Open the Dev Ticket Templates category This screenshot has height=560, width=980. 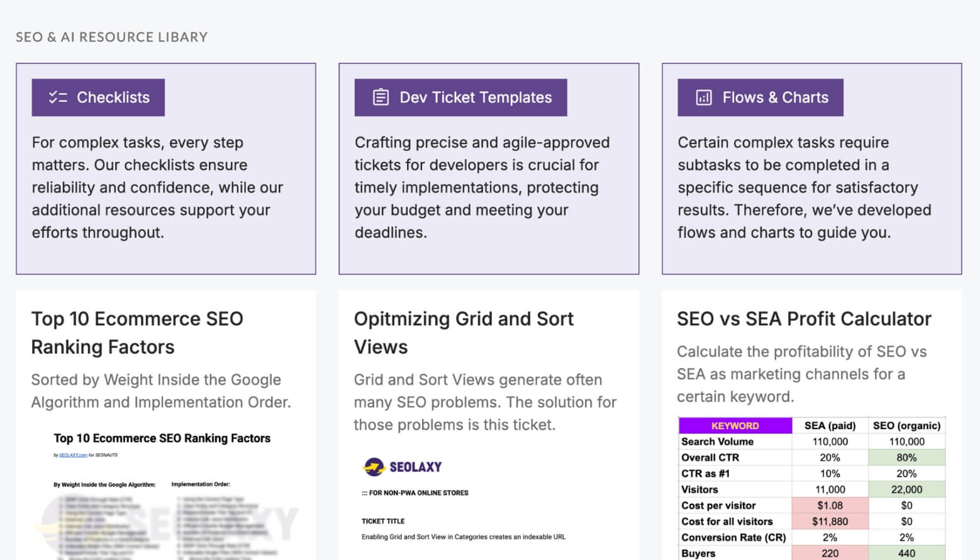pyautogui.click(x=460, y=98)
